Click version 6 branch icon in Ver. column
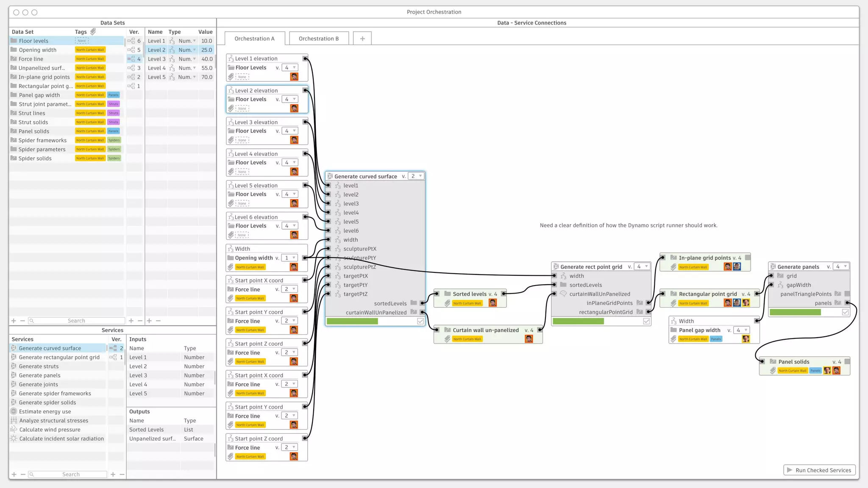This screenshot has height=488, width=868. pyautogui.click(x=131, y=41)
